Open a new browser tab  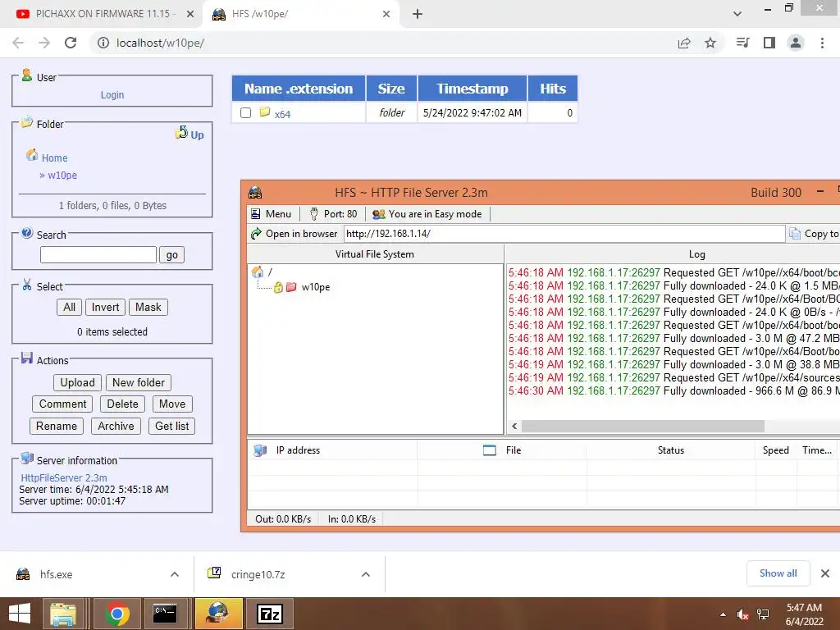tap(418, 14)
